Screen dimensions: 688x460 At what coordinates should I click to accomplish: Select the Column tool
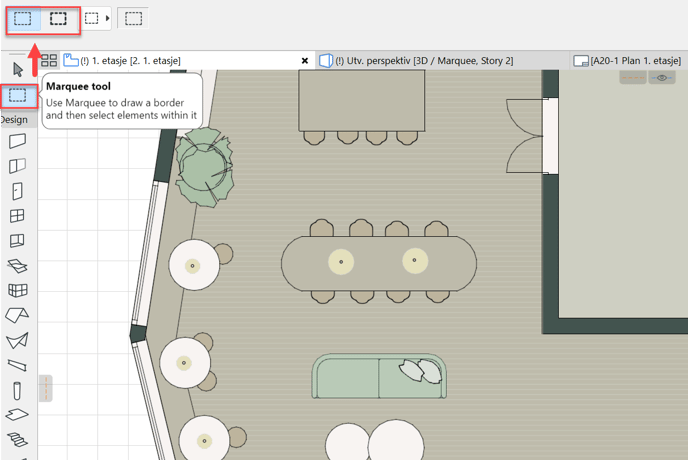[x=17, y=391]
